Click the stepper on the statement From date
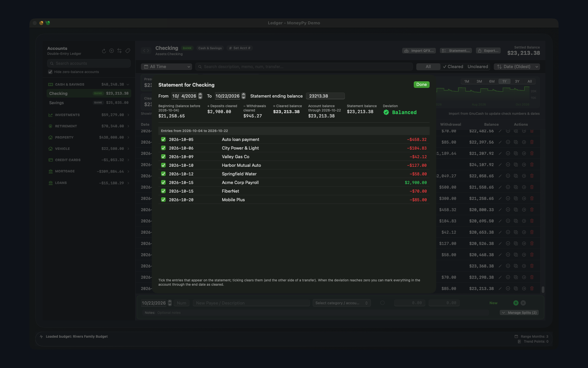 point(200,96)
